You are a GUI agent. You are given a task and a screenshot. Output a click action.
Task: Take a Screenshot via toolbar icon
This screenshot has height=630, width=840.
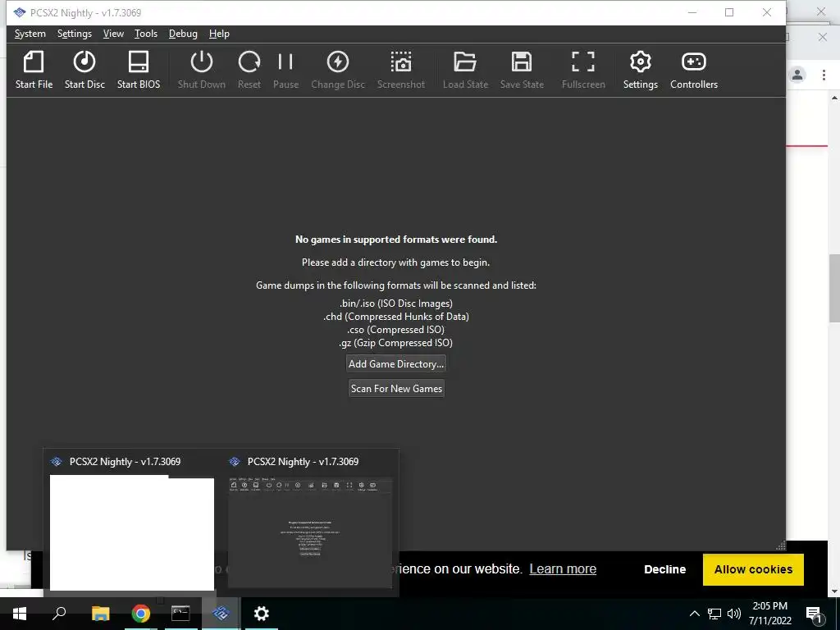400,70
